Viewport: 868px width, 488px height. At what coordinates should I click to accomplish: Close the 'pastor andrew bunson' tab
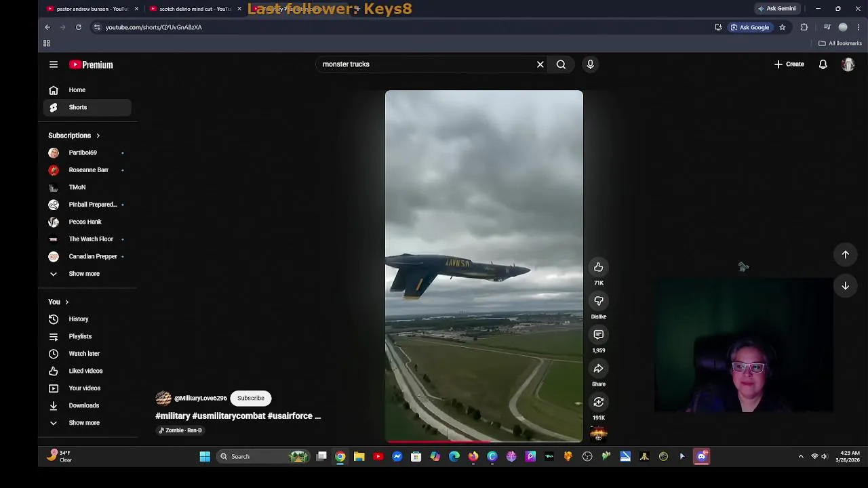click(x=136, y=9)
